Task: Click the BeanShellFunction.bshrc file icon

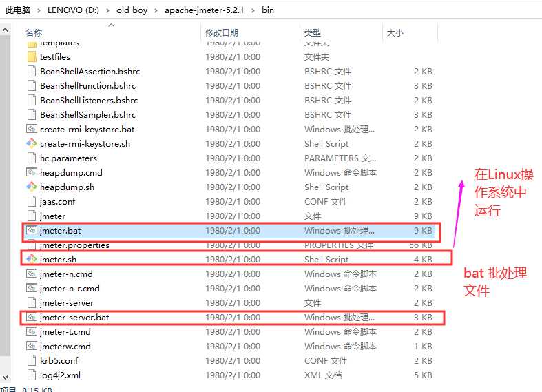Action: (x=32, y=85)
